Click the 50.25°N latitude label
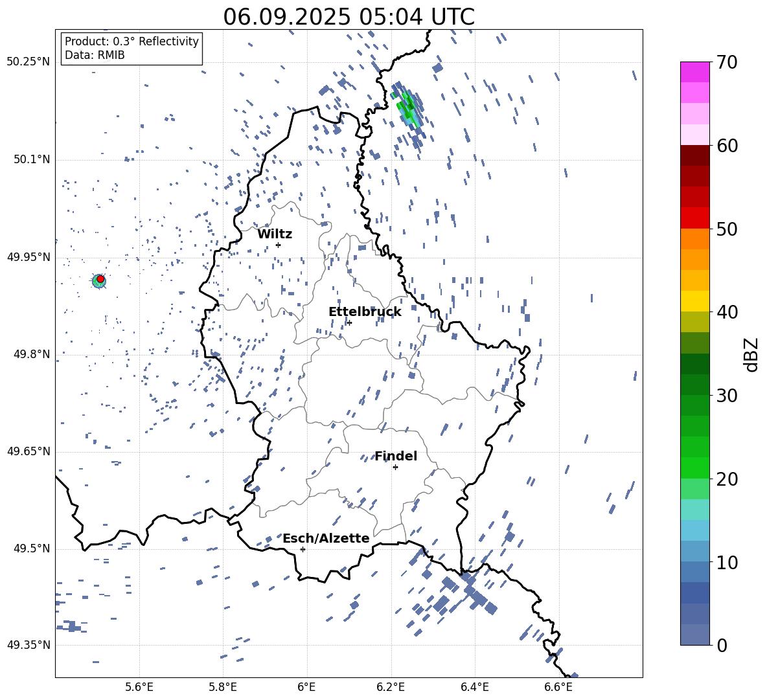 [29, 62]
